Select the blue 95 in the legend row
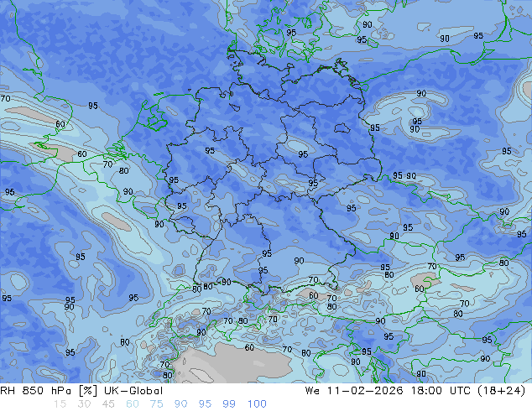The height and width of the screenshot is (411, 532). point(205,404)
